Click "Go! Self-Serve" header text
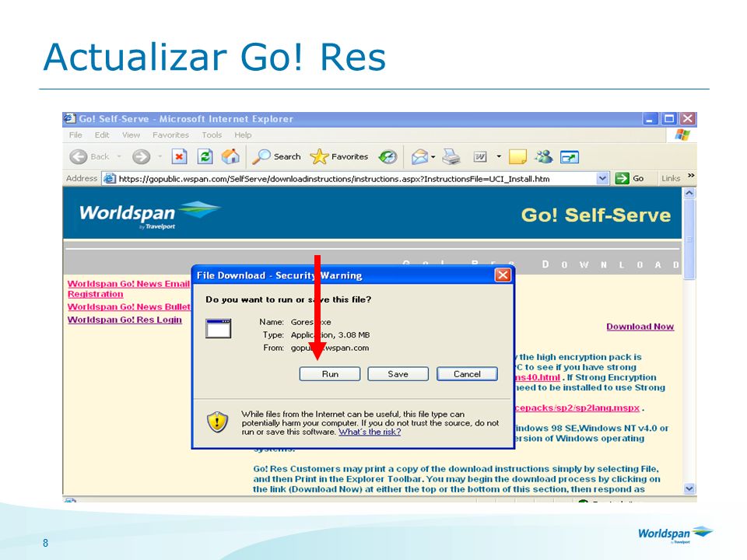Image resolution: width=747 pixels, height=560 pixels. click(x=596, y=215)
